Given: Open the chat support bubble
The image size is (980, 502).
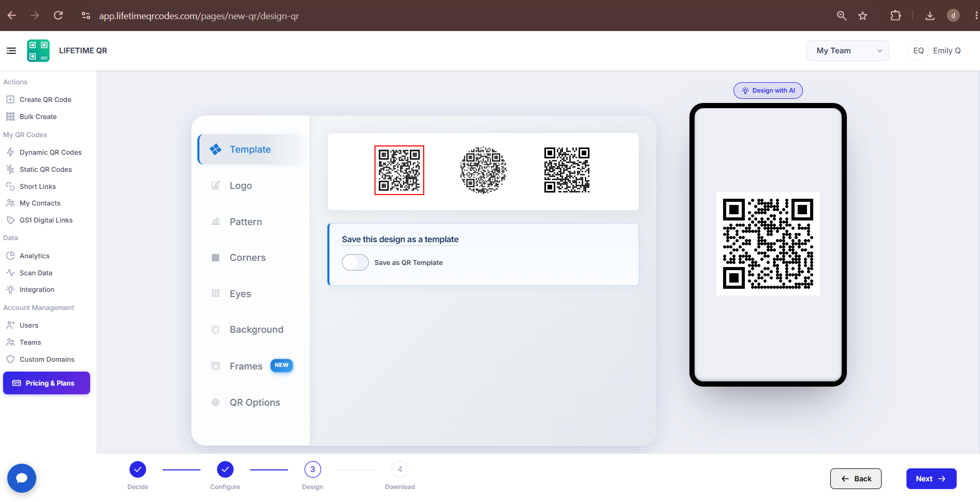Looking at the screenshot, I should click(22, 478).
